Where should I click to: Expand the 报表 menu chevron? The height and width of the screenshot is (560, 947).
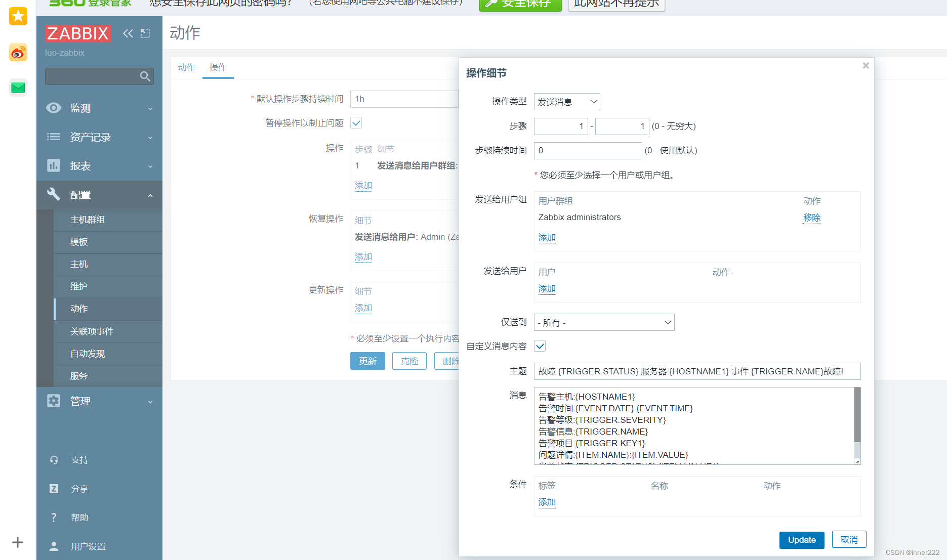click(x=150, y=166)
